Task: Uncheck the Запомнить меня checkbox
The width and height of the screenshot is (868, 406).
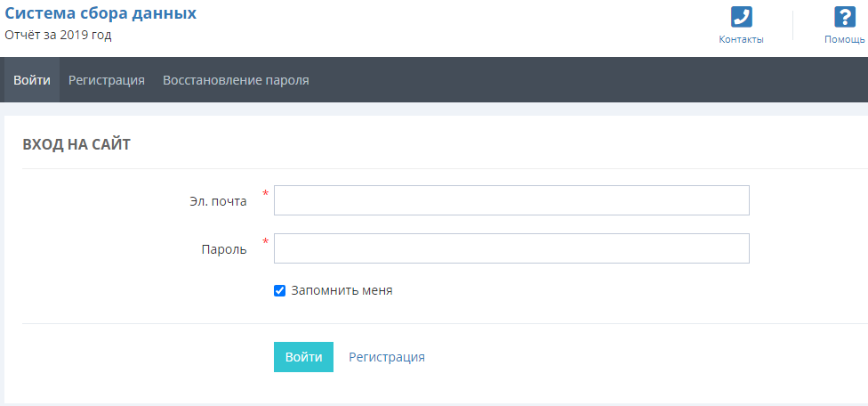Action: pyautogui.click(x=279, y=290)
